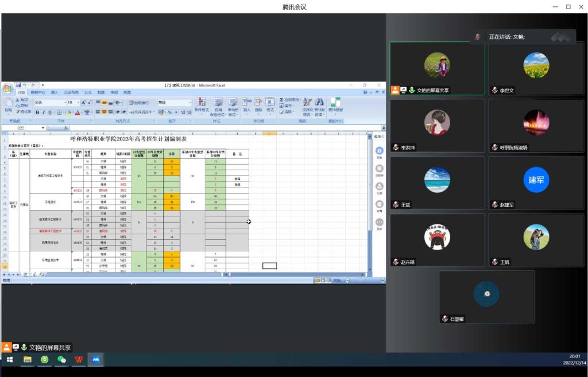The image size is (588, 377).
Task: Click the Bold button in Excel ribbon
Action: pos(37,112)
